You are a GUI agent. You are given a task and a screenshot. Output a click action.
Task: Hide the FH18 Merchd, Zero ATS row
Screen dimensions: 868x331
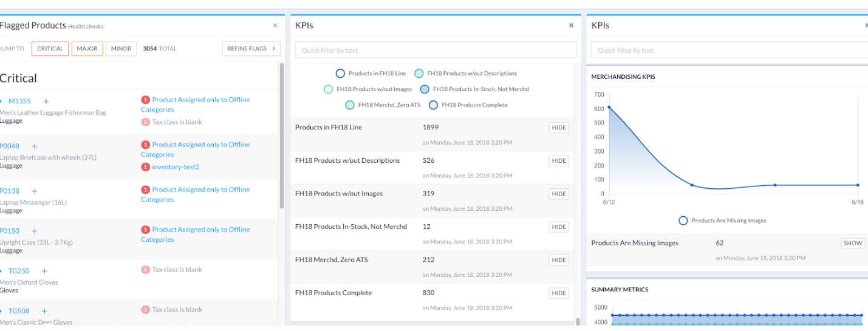558,260
